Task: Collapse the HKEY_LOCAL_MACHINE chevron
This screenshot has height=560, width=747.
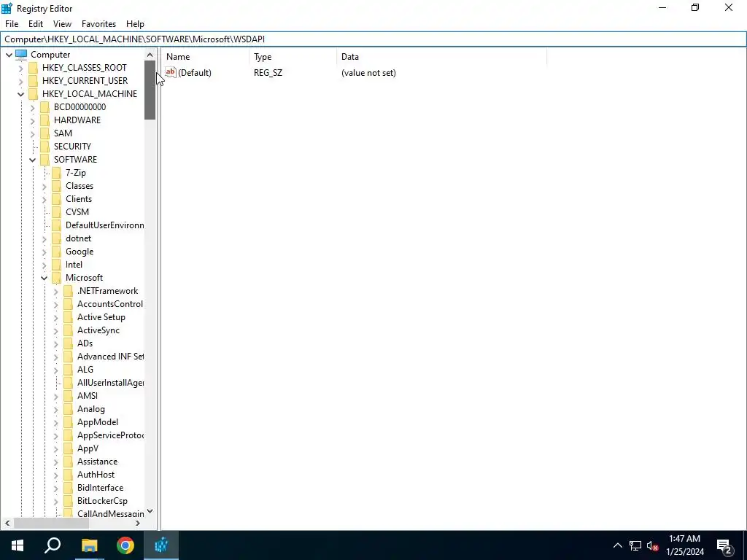Action: click(20, 94)
